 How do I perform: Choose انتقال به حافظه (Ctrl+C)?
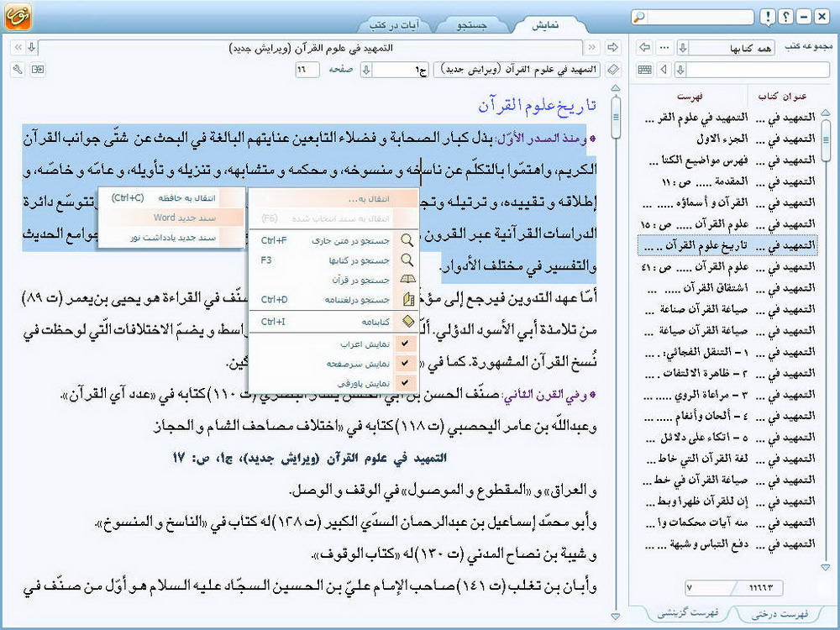click(x=171, y=198)
